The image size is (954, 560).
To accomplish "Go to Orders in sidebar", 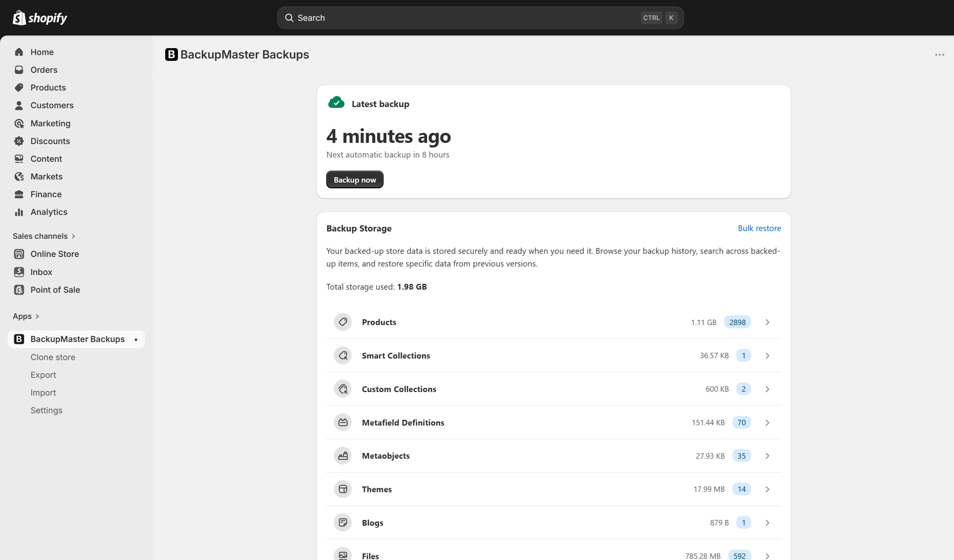I will coord(76,70).
